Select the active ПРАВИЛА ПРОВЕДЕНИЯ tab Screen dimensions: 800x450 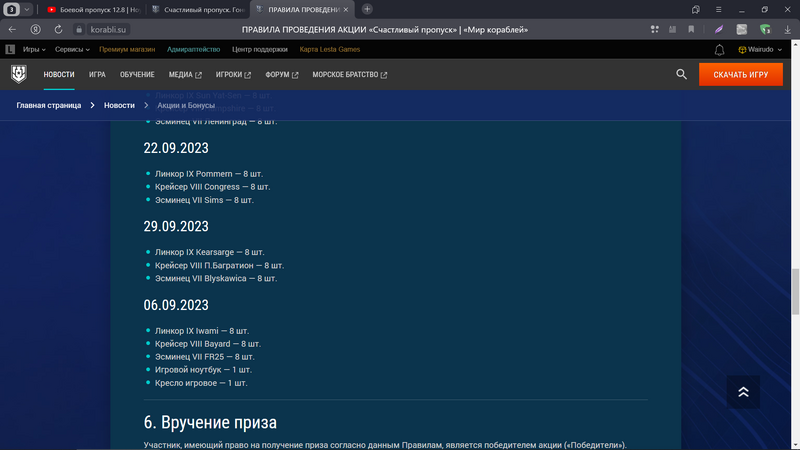(301, 10)
